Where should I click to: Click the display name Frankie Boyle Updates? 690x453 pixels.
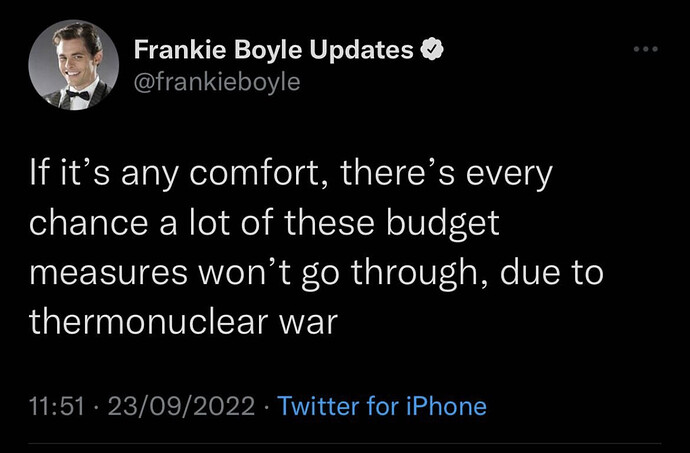click(x=275, y=48)
